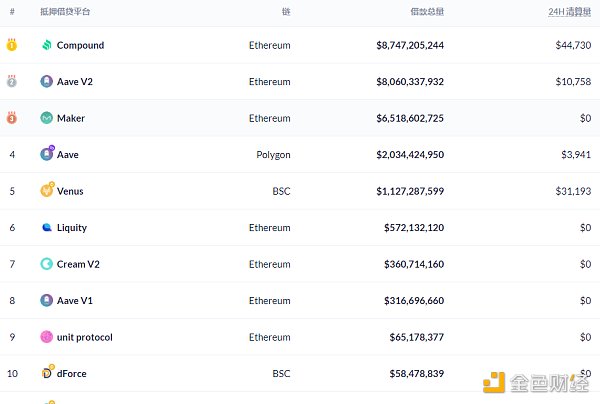Screen dimensions: 600x404
Task: Sort by the 借款总量 column header
Action: [428, 11]
